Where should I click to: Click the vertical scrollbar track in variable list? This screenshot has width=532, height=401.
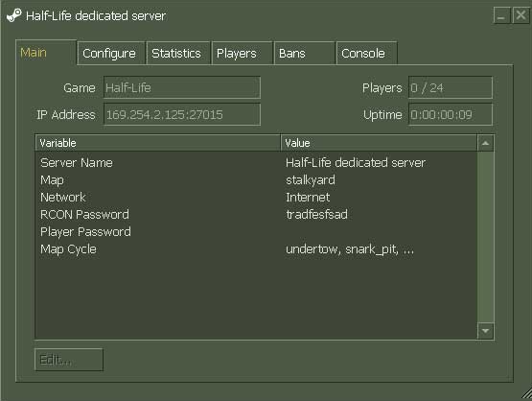tap(485, 237)
